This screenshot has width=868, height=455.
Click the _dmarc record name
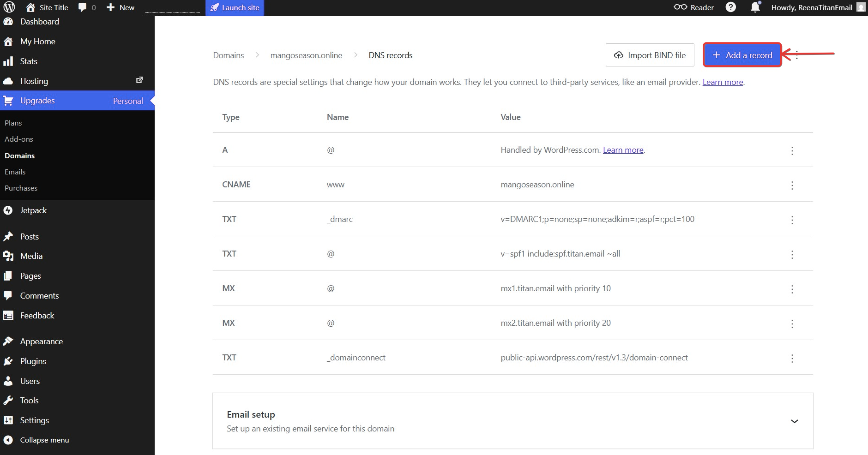click(340, 219)
